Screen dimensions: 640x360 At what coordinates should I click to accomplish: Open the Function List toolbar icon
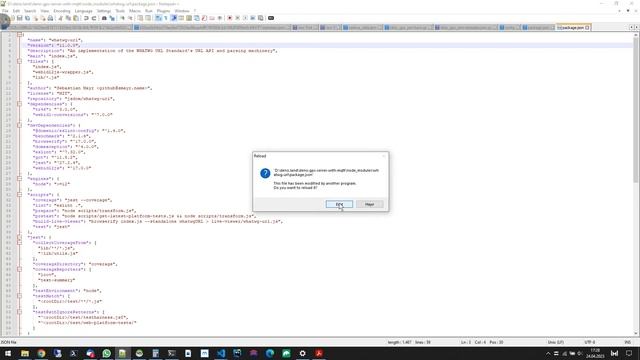pyautogui.click(x=204, y=18)
